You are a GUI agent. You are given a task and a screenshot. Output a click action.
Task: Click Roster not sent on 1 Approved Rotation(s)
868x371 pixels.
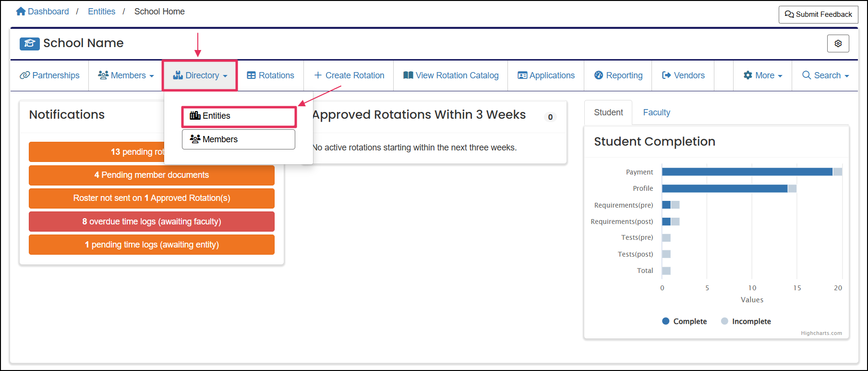point(152,198)
